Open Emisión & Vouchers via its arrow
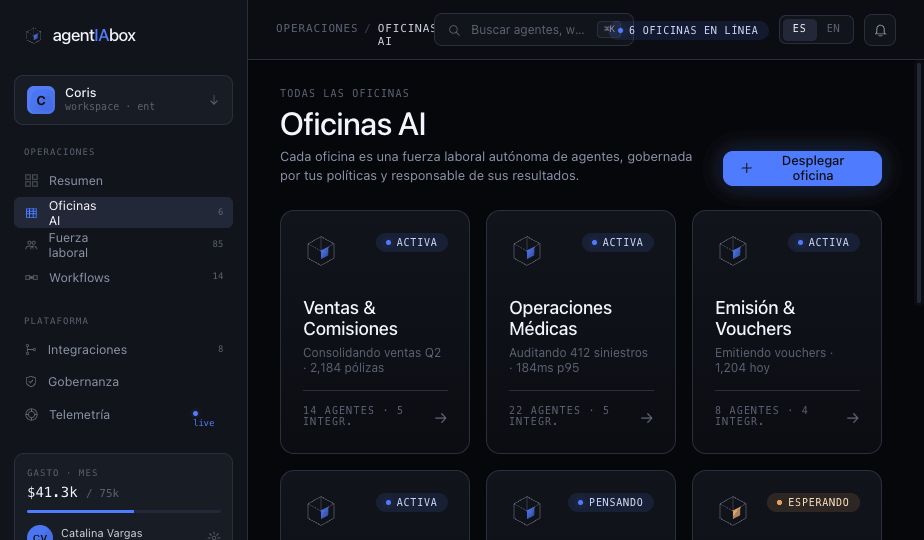Screen dimensions: 924x540 (x=853, y=418)
